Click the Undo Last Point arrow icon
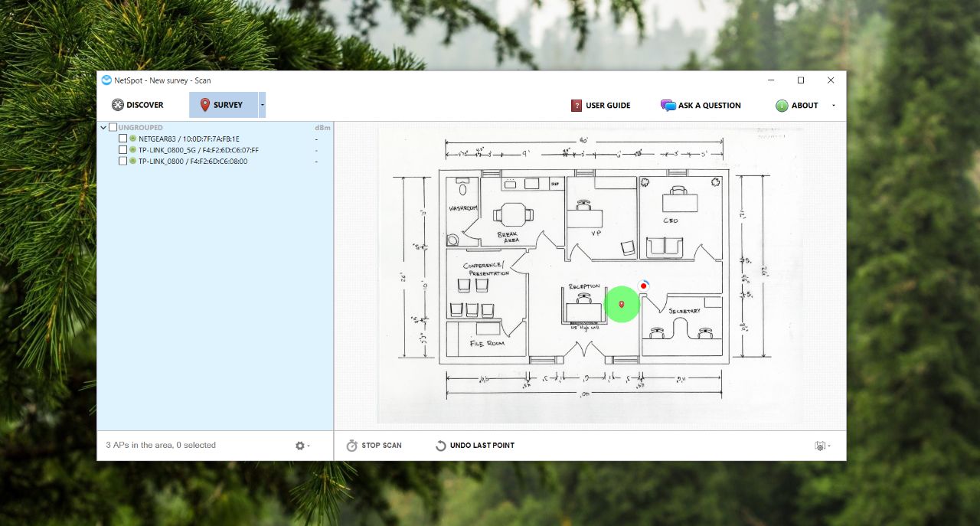This screenshot has height=526, width=980. pyautogui.click(x=440, y=446)
